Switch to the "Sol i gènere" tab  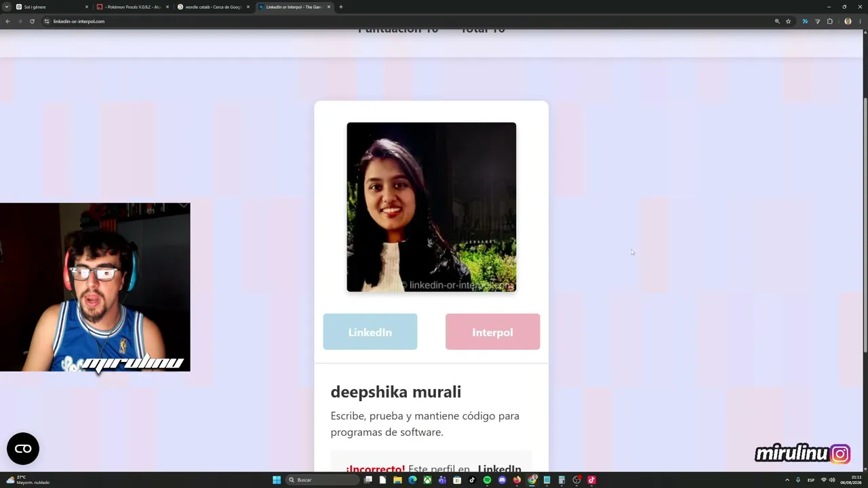pyautogui.click(x=52, y=7)
